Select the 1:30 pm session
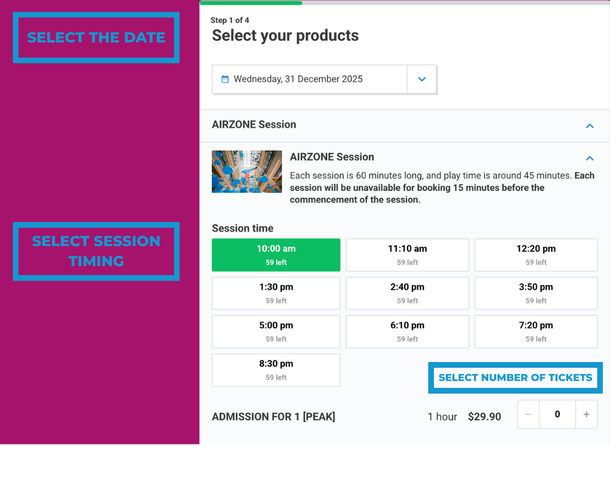This screenshot has height=494, width=610. 276,293
